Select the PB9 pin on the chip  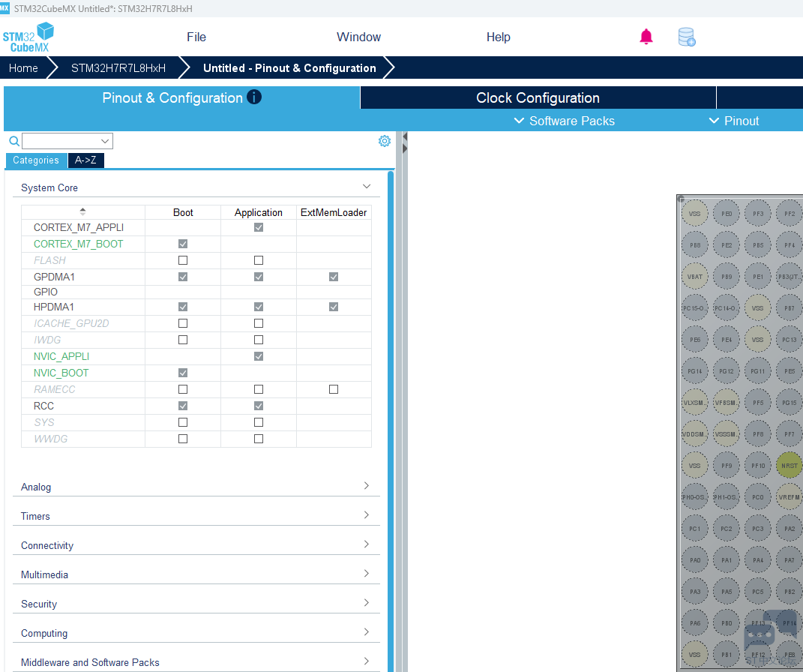point(727,277)
